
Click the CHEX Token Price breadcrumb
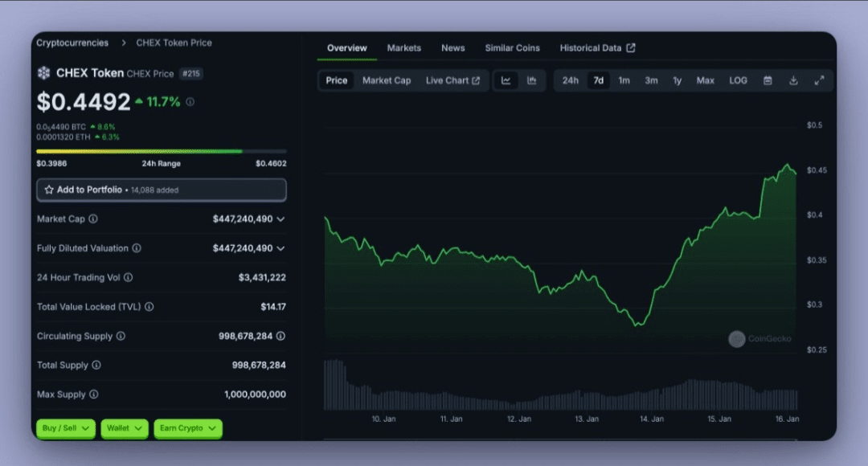pyautogui.click(x=174, y=43)
